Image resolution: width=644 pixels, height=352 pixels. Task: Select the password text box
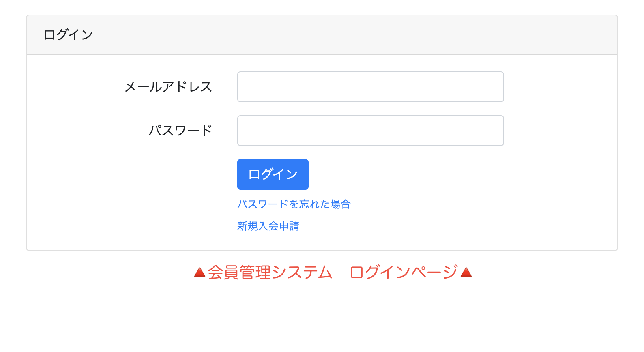370,131
